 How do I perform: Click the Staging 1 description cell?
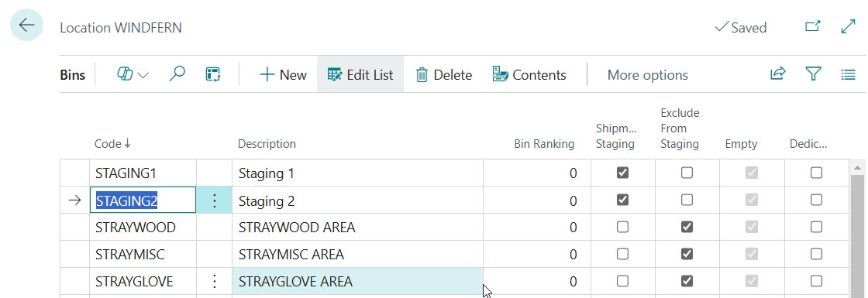tap(357, 173)
